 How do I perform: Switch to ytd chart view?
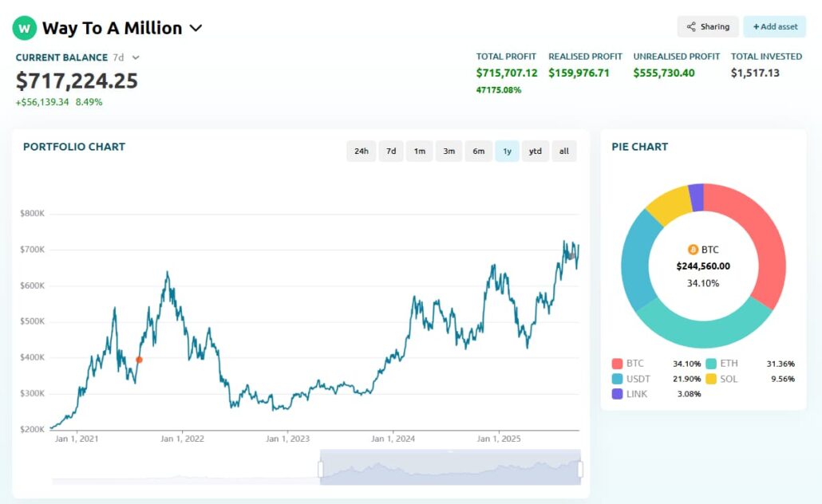click(x=535, y=151)
